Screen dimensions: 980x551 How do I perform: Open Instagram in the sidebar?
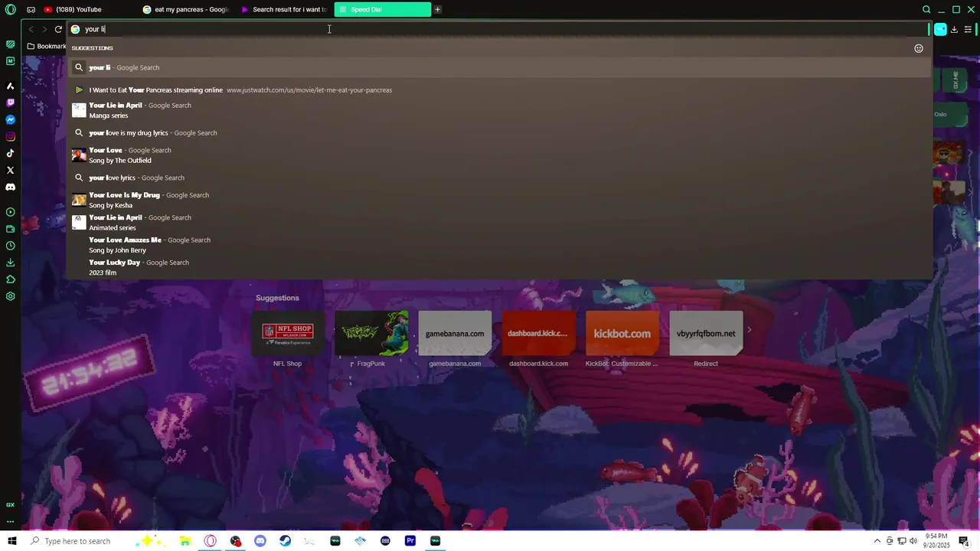click(x=10, y=136)
